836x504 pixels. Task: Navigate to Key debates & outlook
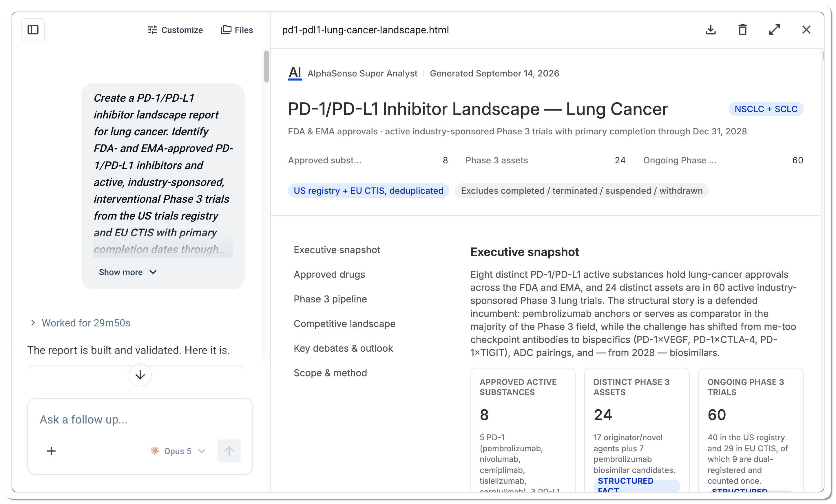343,348
